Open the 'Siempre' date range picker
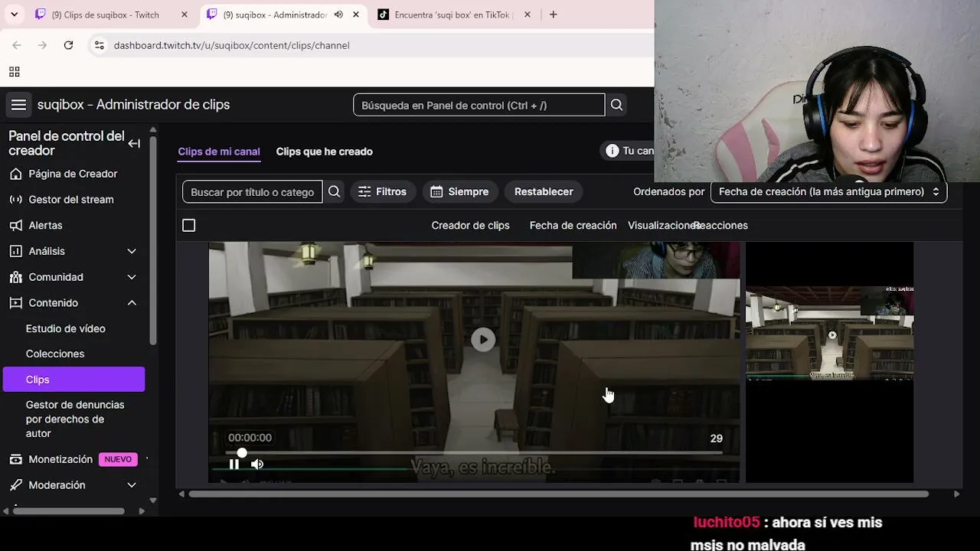980x551 pixels. (x=459, y=191)
